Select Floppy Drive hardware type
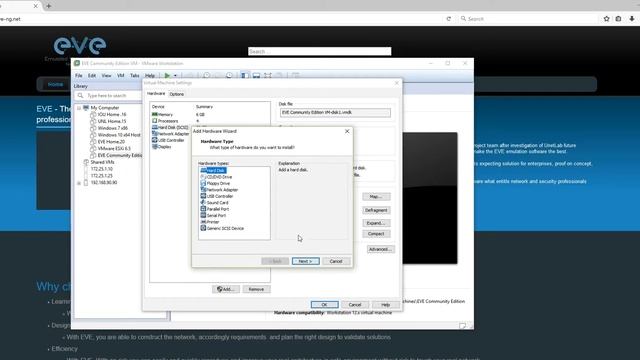 pos(215,183)
